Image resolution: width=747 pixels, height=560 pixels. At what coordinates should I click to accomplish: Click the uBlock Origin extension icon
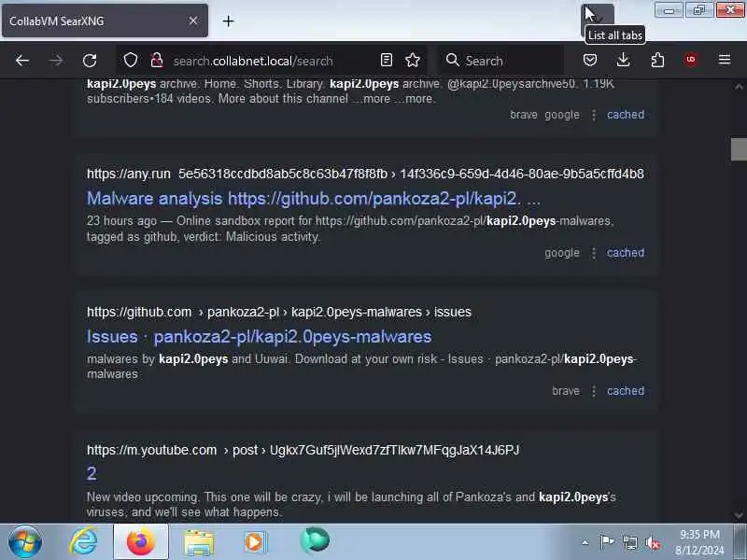(x=691, y=60)
